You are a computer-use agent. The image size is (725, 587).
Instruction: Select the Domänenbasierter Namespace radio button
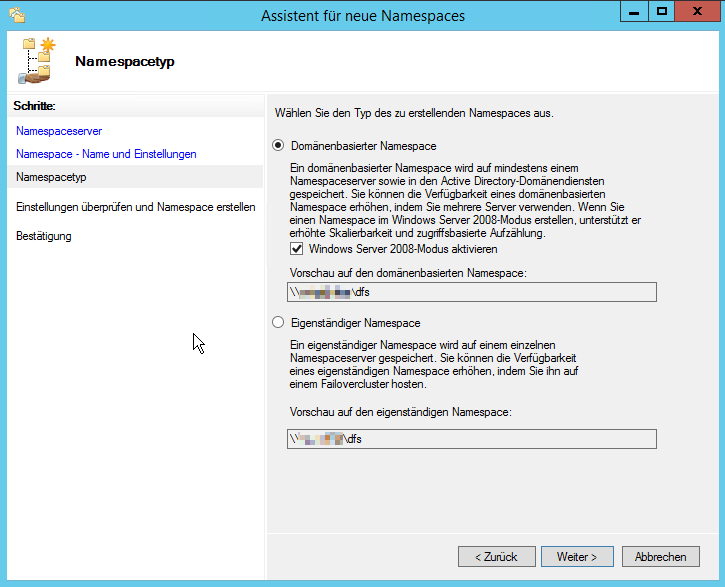(x=279, y=146)
